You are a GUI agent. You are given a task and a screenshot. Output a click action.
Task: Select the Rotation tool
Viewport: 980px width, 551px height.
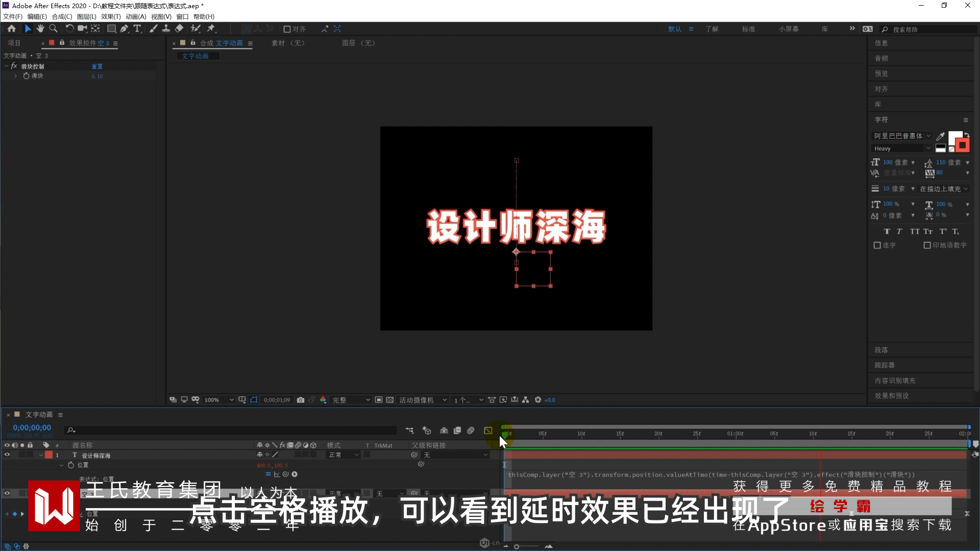[x=69, y=29]
